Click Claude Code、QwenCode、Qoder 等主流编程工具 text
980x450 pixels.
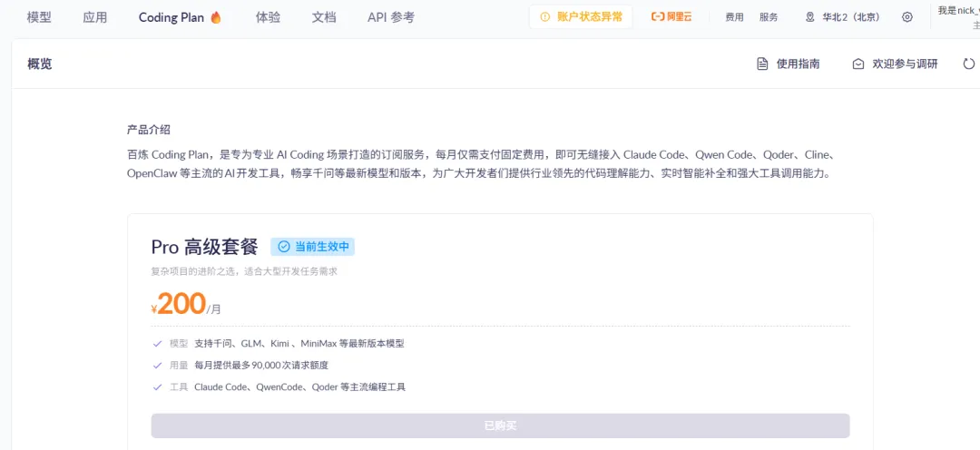pos(300,386)
